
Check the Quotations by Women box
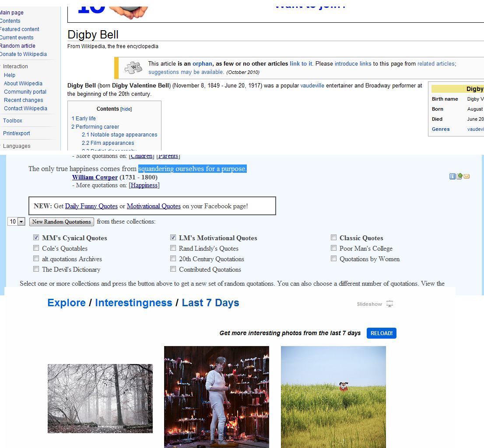click(334, 259)
